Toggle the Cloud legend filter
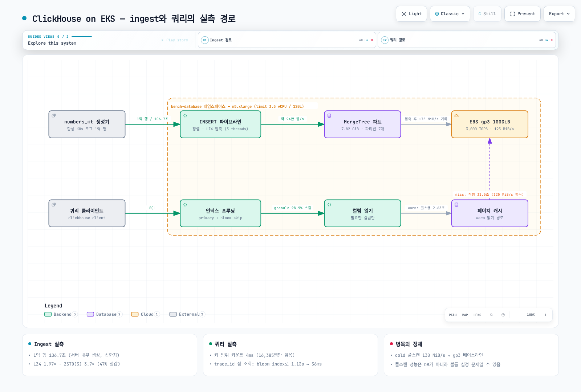Screen dimensions: 581x392 [x=146, y=314]
